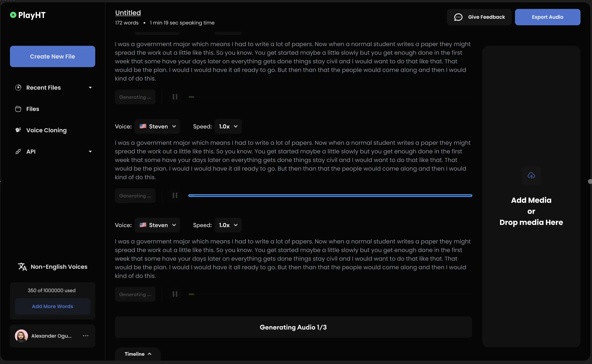Screen dimensions: 592x364
Task: Toggle pause button on third audio block
Action: pyautogui.click(x=175, y=294)
